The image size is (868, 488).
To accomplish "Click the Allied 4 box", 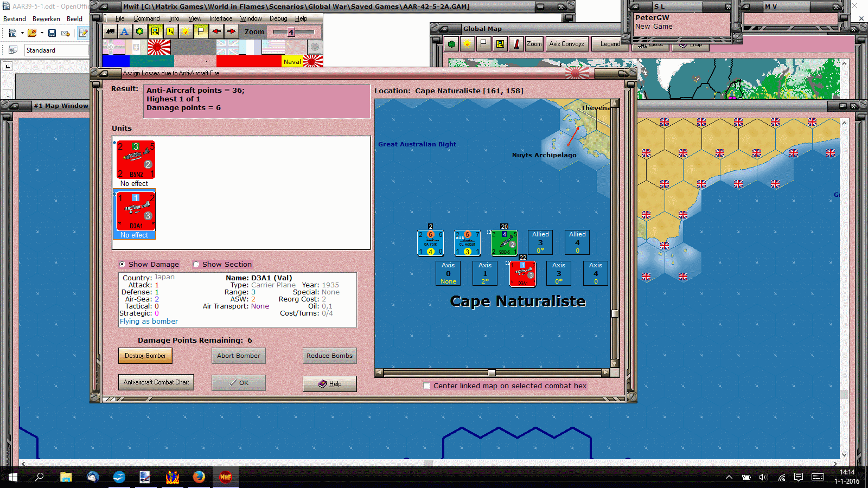I will 577,242.
